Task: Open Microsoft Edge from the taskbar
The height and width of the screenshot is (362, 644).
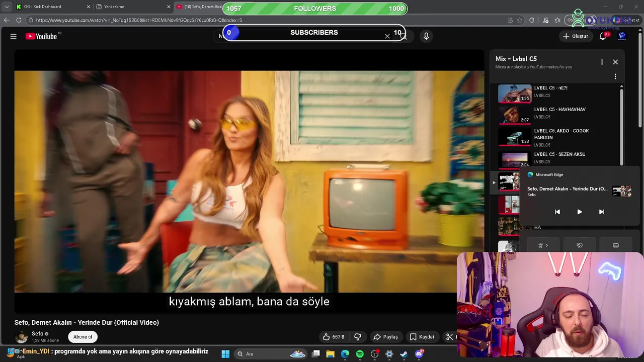Action: click(x=345, y=354)
